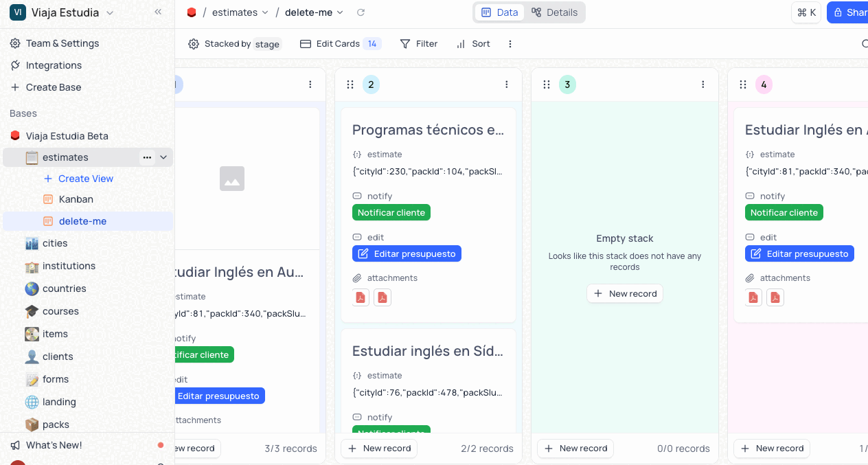Click the red base icon in breadcrumb
Image resolution: width=868 pixels, height=465 pixels.
(x=192, y=12)
